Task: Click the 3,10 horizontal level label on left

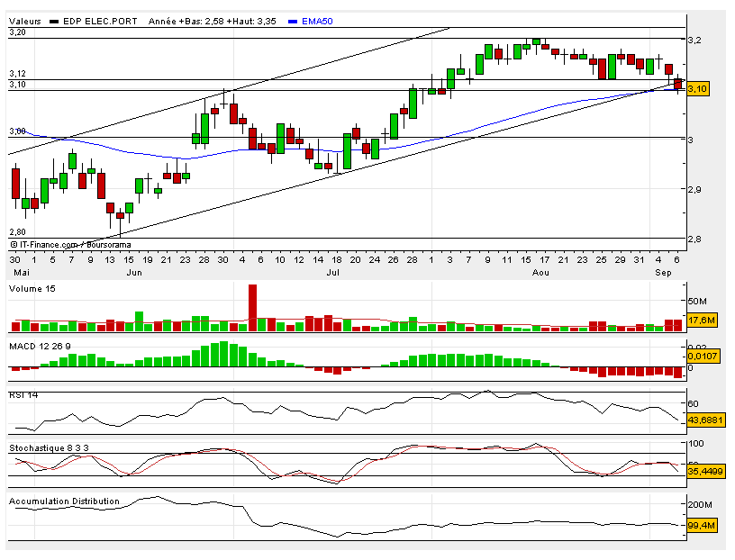Action: pyautogui.click(x=17, y=85)
